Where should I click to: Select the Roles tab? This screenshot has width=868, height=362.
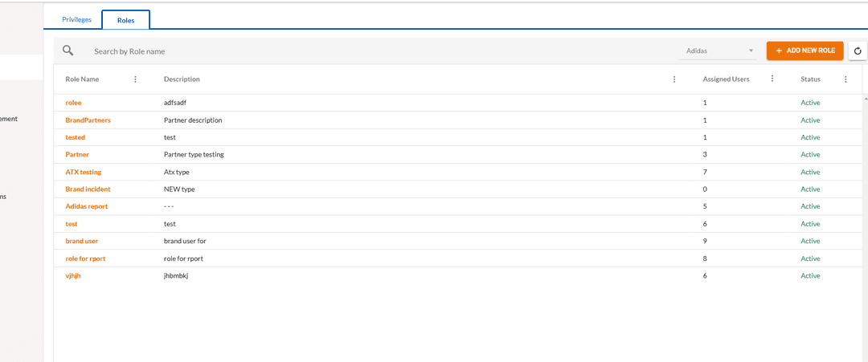point(125,20)
